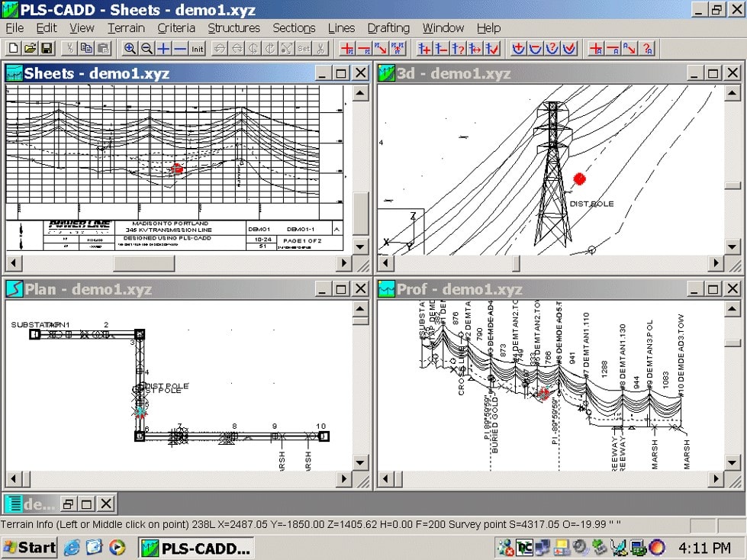The width and height of the screenshot is (747, 560).
Task: Click Sheets window horizontal scrollbar thumb
Action: point(144,263)
